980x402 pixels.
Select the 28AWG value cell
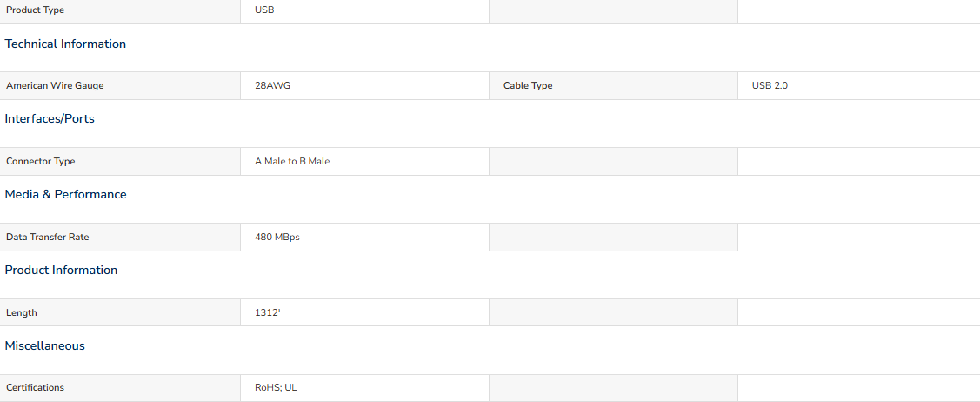364,85
